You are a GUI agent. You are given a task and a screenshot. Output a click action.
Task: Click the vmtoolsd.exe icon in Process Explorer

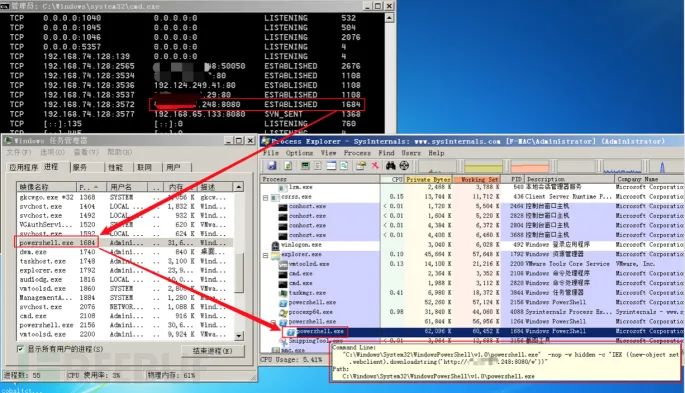(283, 264)
